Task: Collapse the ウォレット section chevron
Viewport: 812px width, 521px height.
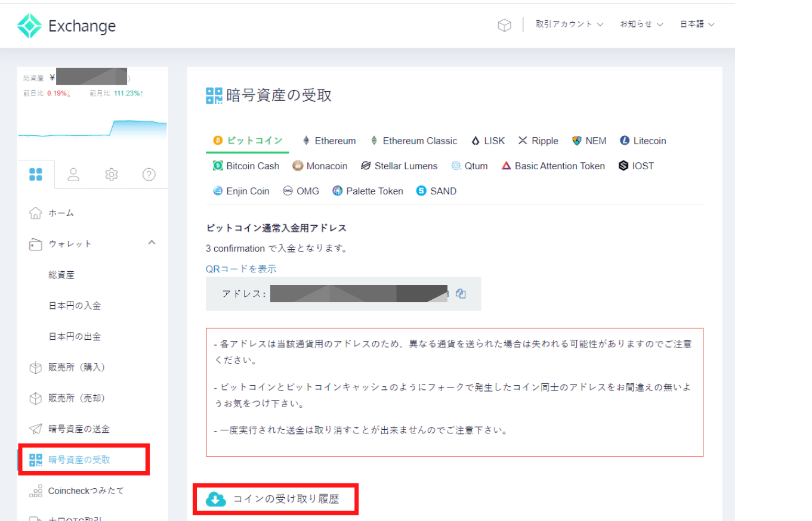Action: click(152, 243)
